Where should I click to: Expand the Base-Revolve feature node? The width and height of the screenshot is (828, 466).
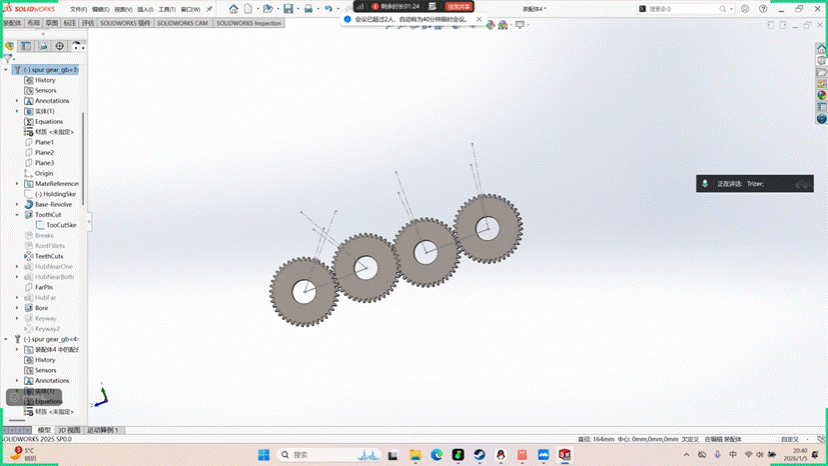coord(17,204)
